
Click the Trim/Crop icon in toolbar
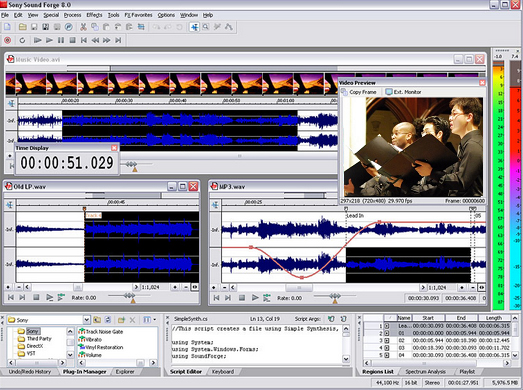tap(141, 27)
